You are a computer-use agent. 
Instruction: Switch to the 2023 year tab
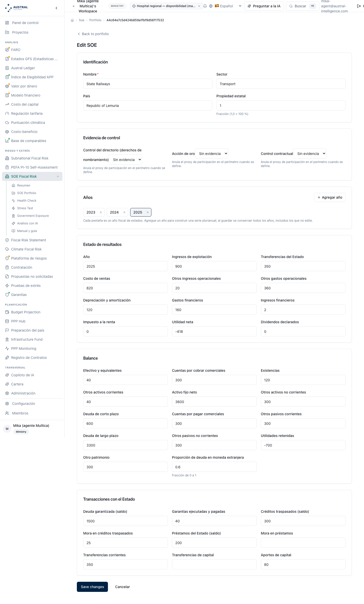point(91,212)
